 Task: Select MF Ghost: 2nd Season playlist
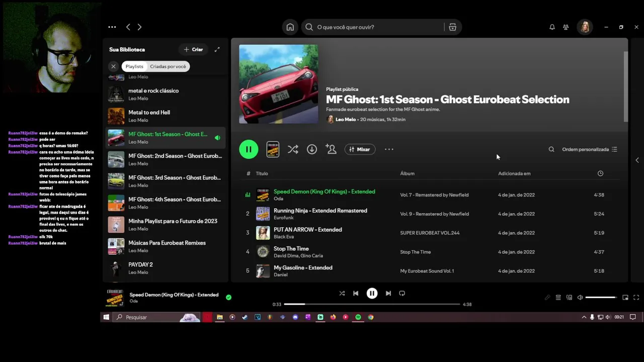pyautogui.click(x=165, y=159)
